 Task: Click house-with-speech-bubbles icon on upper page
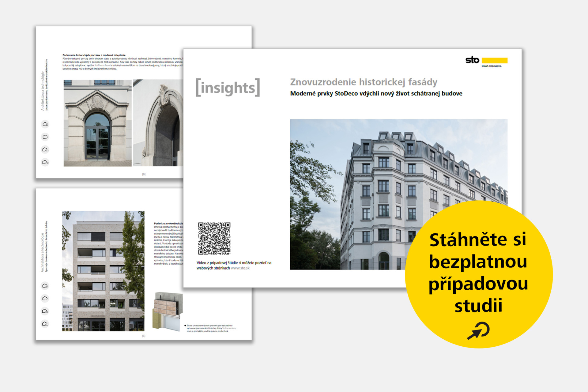(45, 162)
